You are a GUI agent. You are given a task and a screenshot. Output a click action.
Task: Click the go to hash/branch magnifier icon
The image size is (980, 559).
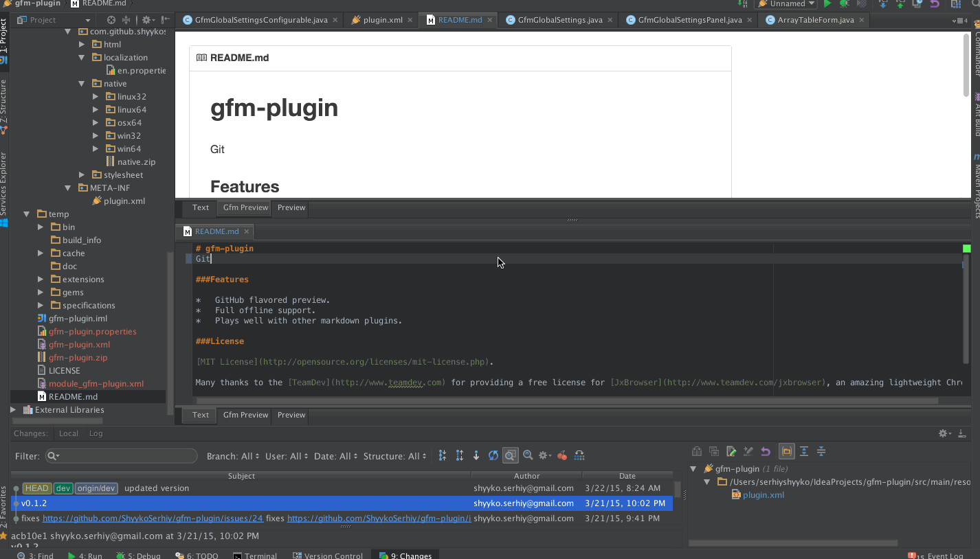point(528,455)
